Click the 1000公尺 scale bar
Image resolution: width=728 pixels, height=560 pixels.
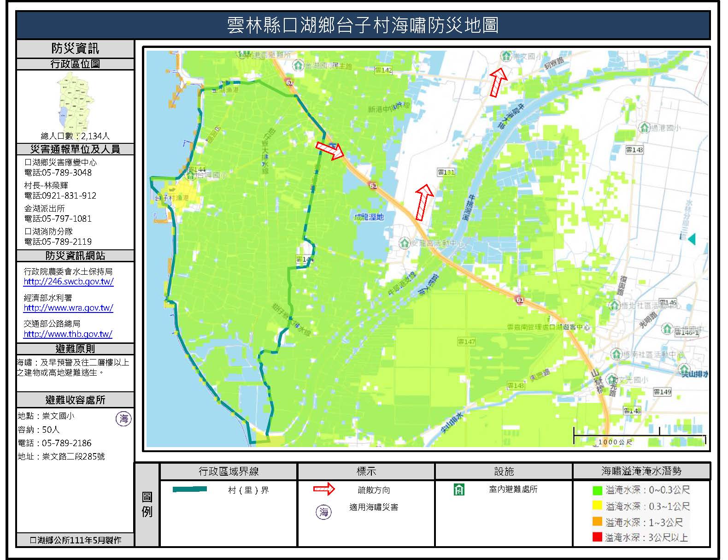click(639, 436)
